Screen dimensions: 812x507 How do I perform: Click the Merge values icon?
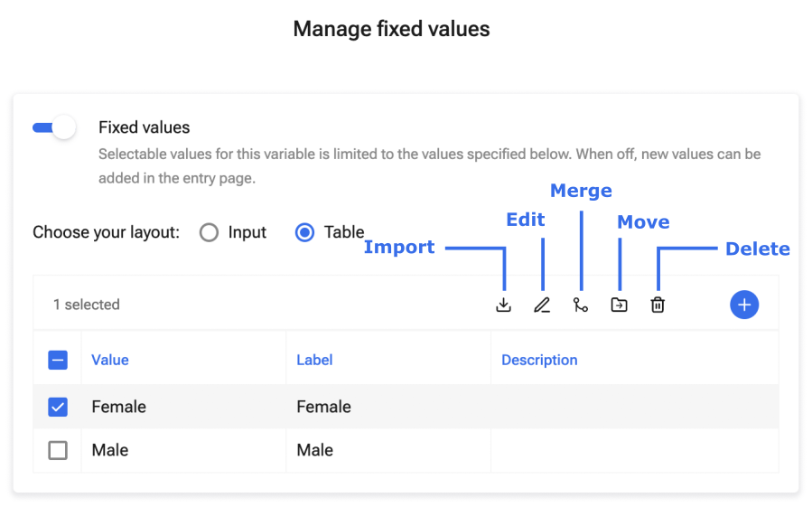pos(580,305)
